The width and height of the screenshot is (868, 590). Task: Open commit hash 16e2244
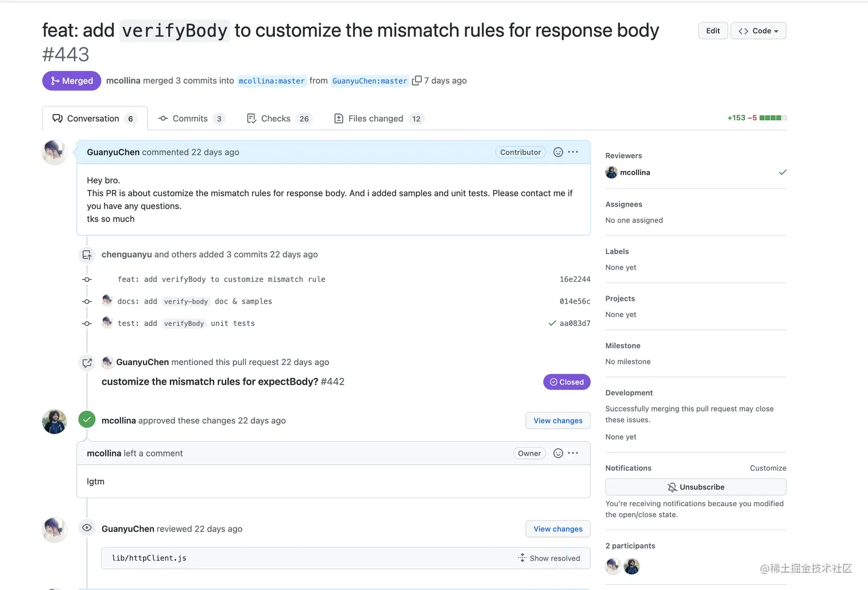575,280
